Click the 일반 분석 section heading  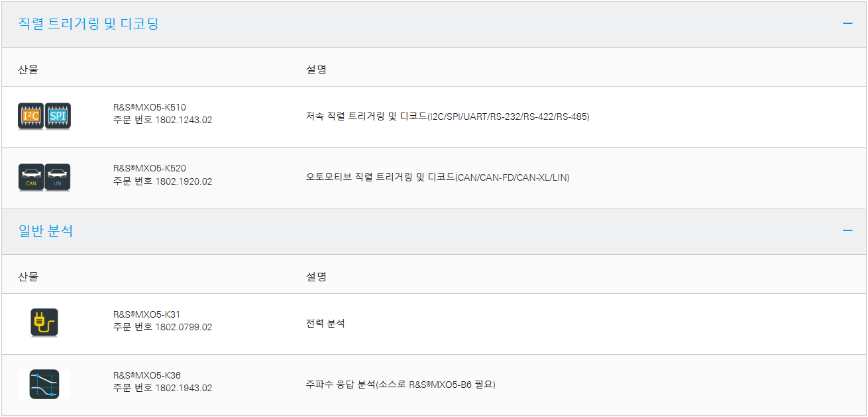[x=46, y=231]
